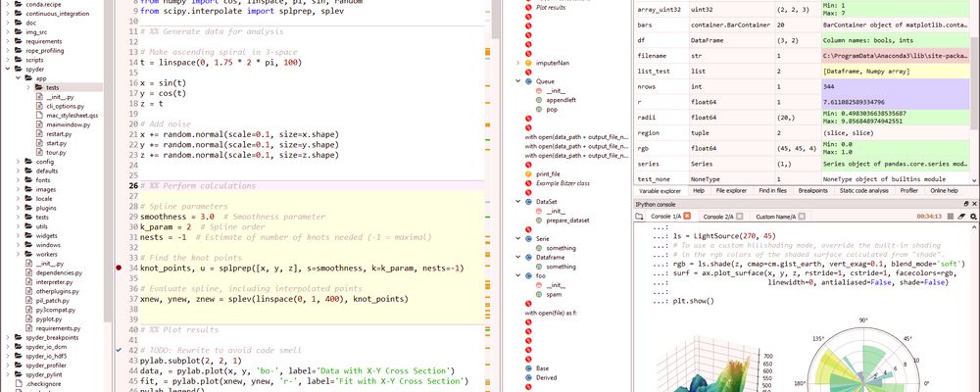This screenshot has width=980, height=392.
Task: Select prepare_dataset under DataSet in outline
Action: click(567, 220)
